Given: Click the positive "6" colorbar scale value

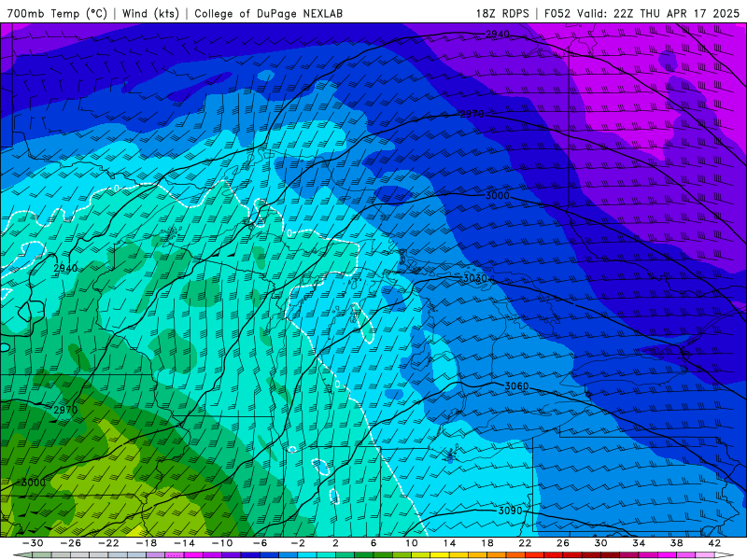Looking at the screenshot, I should click(x=373, y=543).
